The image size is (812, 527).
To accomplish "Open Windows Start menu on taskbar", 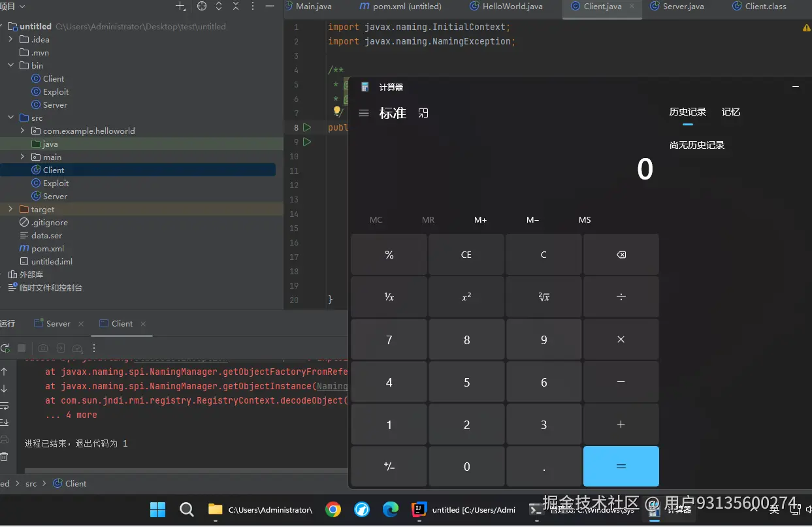I will [157, 509].
